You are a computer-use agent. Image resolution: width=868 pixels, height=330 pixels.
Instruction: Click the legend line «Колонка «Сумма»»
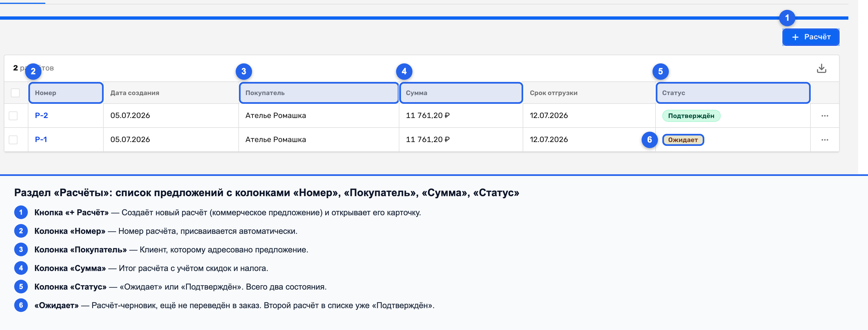coord(151,268)
